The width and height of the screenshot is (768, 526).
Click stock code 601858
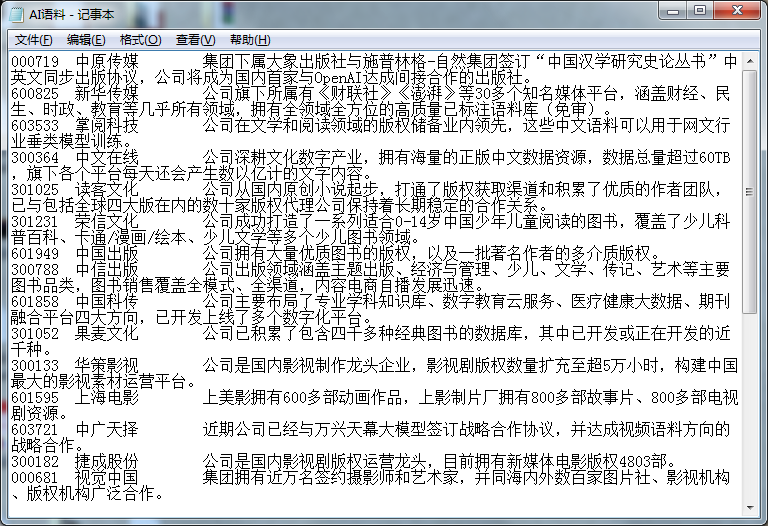tap(35, 302)
